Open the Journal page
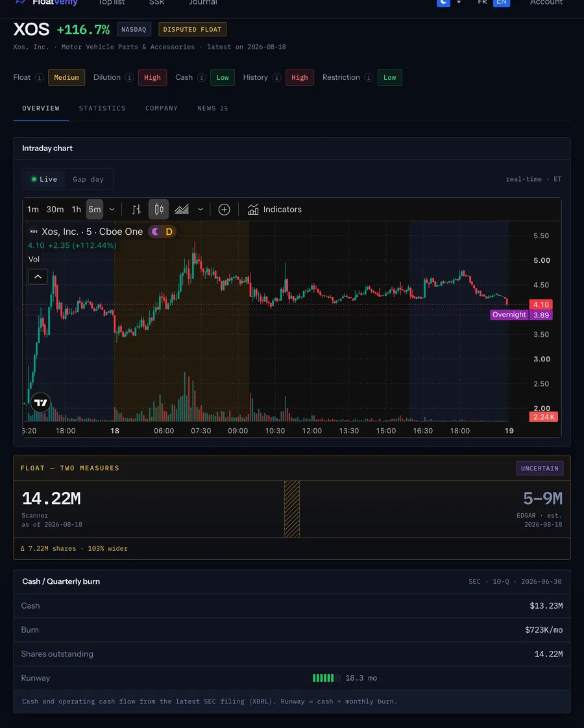 tap(203, 3)
